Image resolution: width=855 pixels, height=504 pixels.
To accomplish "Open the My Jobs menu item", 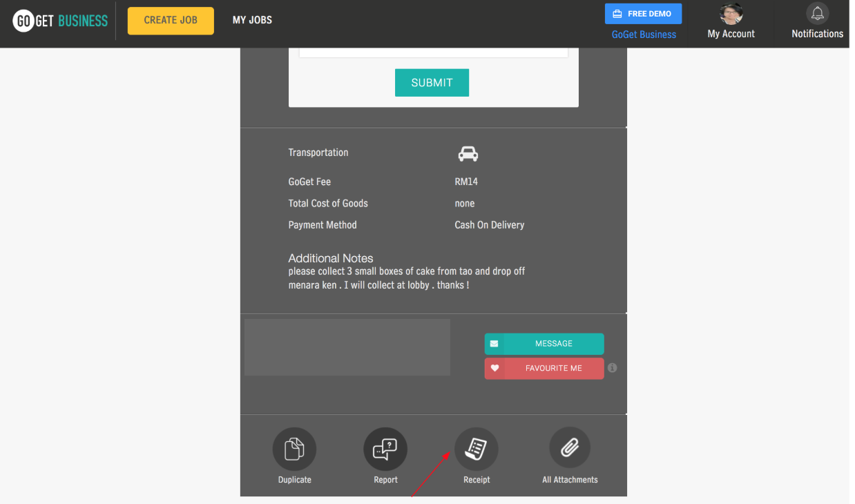I will pos(252,20).
